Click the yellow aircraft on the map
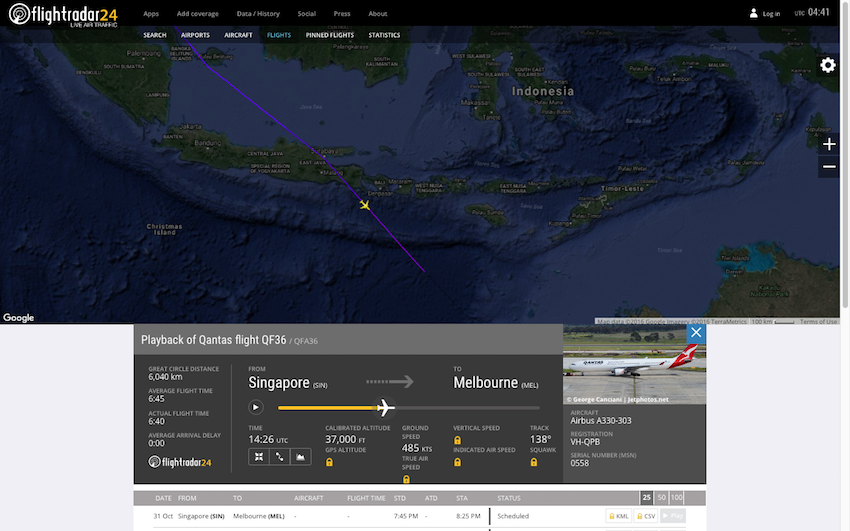850x531 pixels. point(365,205)
